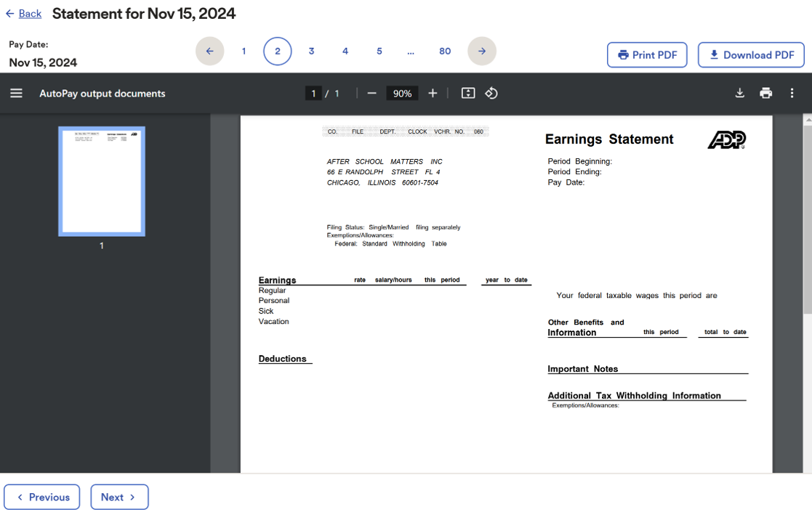
Task: Select statement page 3
Action: coord(311,51)
